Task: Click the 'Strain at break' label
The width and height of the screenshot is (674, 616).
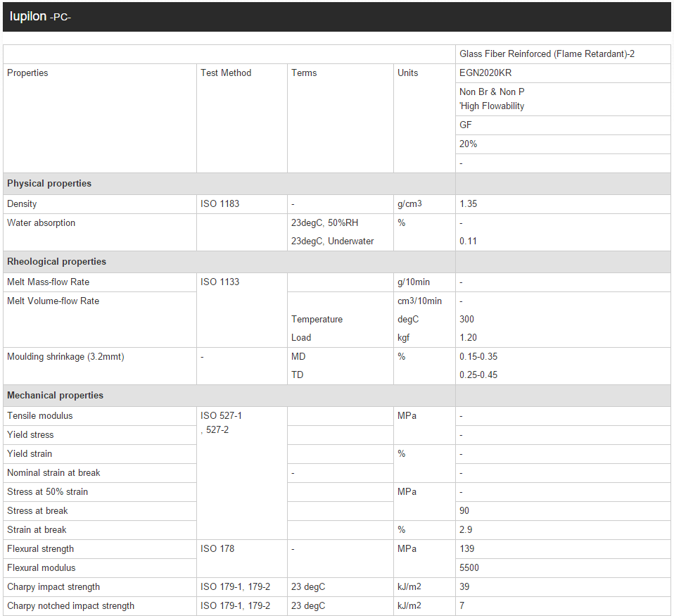Action: (x=37, y=529)
